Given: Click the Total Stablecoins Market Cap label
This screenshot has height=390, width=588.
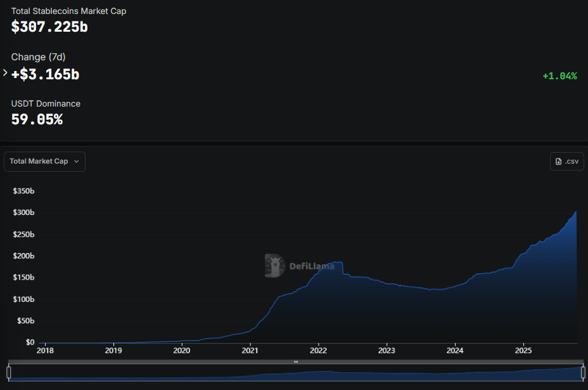Looking at the screenshot, I should (68, 11).
